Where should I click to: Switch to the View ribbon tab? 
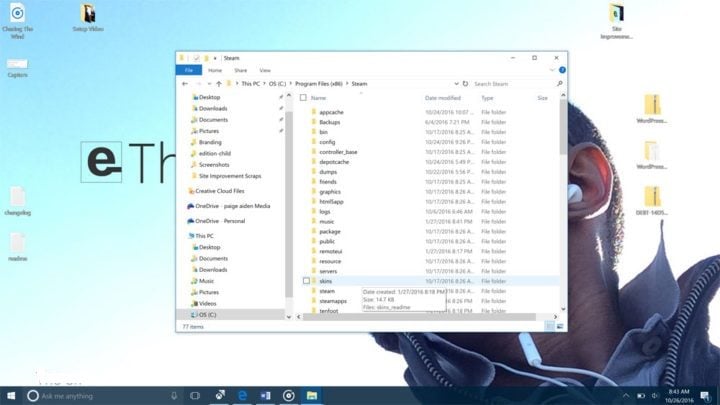[x=265, y=70]
